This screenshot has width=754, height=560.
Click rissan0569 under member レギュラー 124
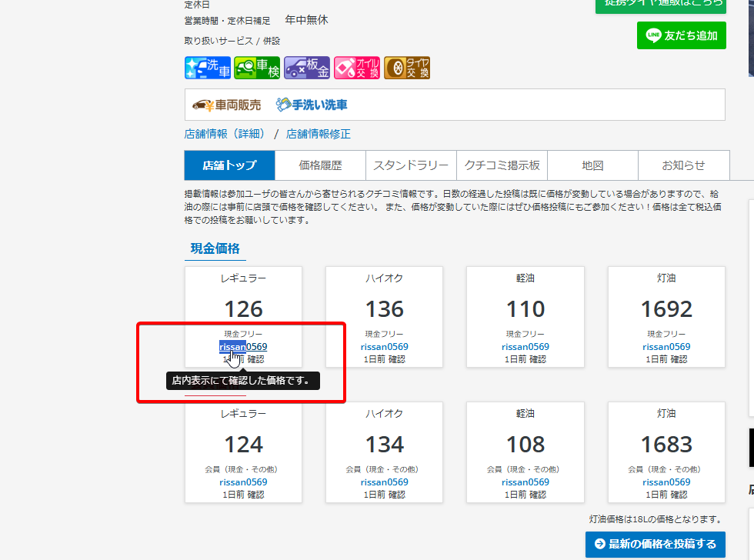(243, 482)
